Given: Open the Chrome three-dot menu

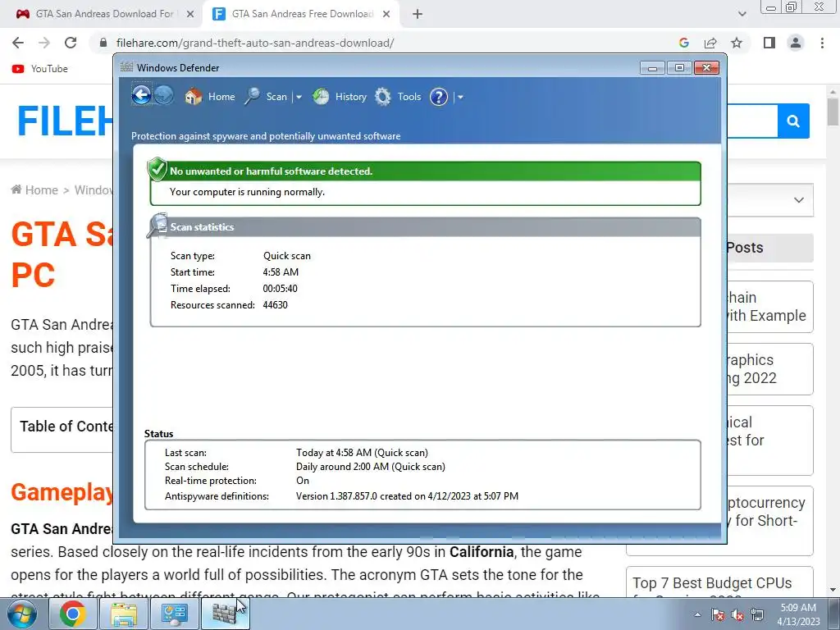Looking at the screenshot, I should click(822, 43).
